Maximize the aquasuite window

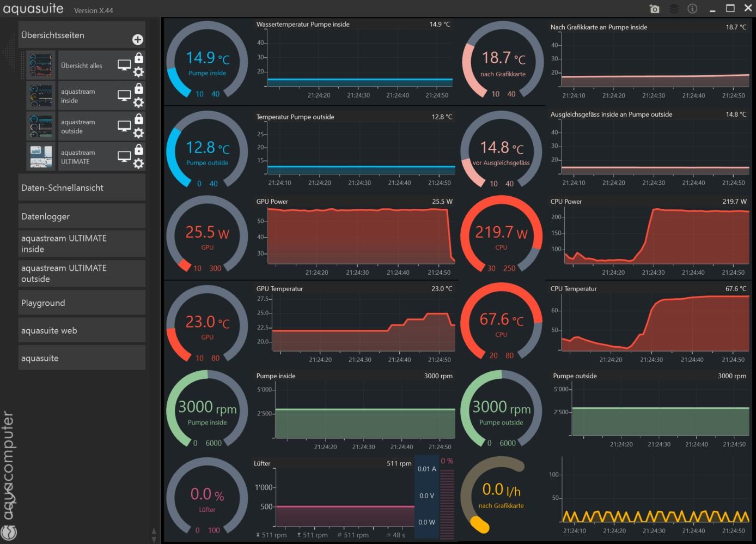coord(730,8)
